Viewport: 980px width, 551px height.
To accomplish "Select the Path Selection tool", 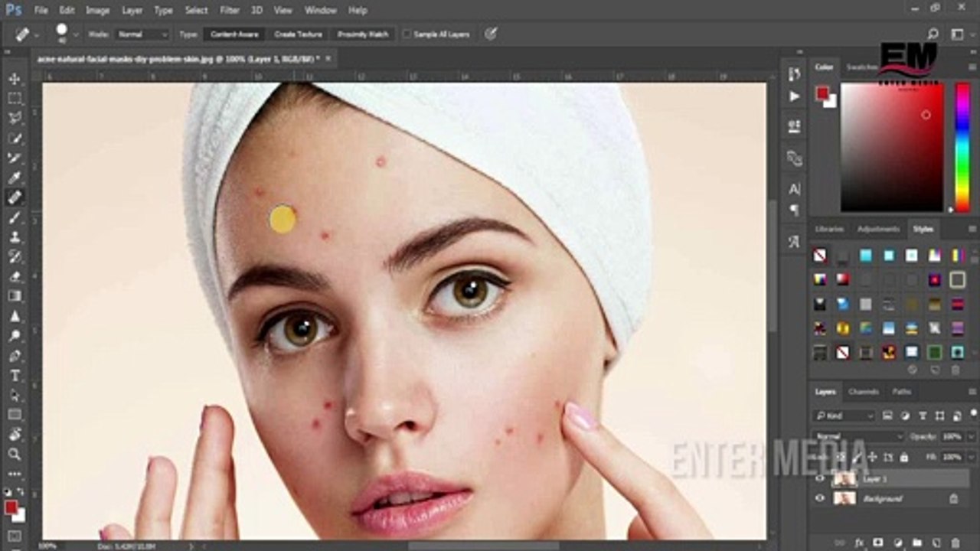I will (15, 396).
